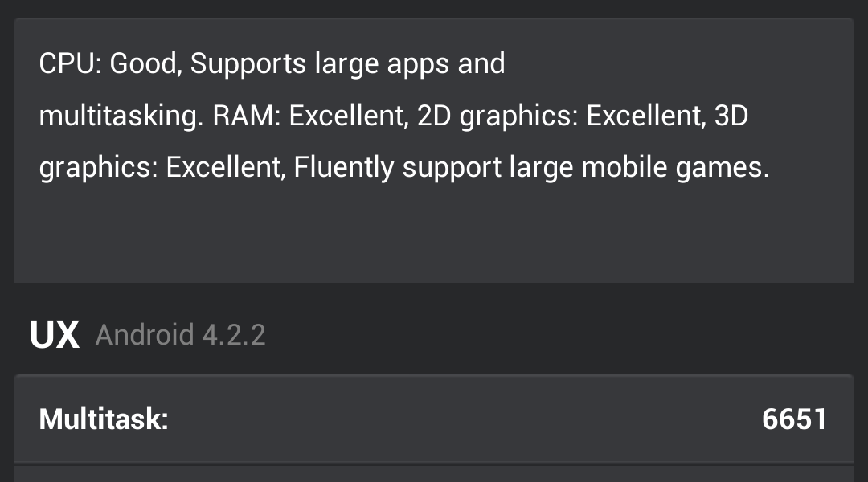Click the 6651 multitask score value
The height and width of the screenshot is (482, 868).
(794, 419)
